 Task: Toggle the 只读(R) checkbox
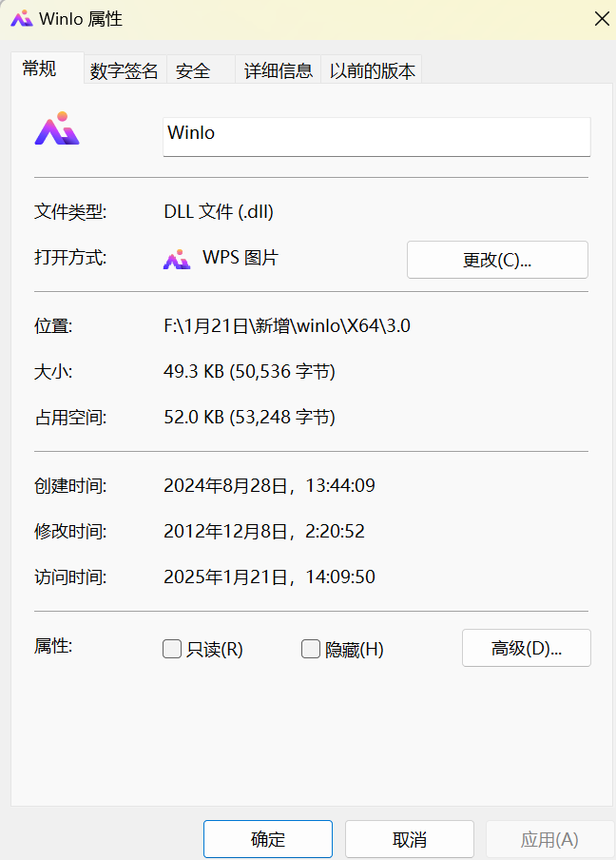(x=172, y=649)
